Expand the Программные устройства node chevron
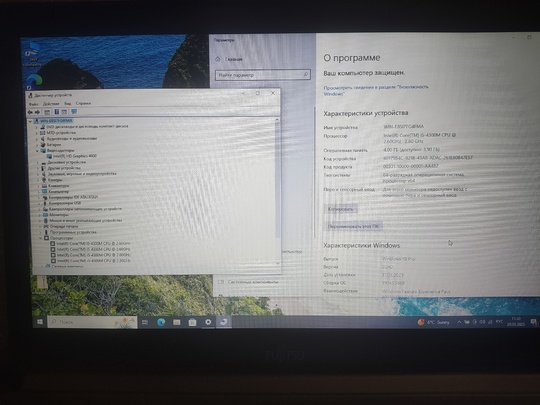Viewport: 540px width, 405px height. tap(40, 232)
